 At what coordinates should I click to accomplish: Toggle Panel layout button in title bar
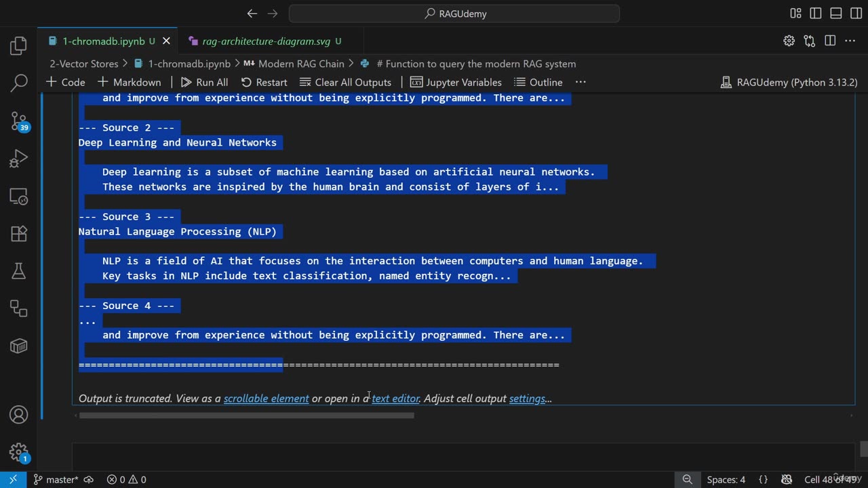click(836, 14)
